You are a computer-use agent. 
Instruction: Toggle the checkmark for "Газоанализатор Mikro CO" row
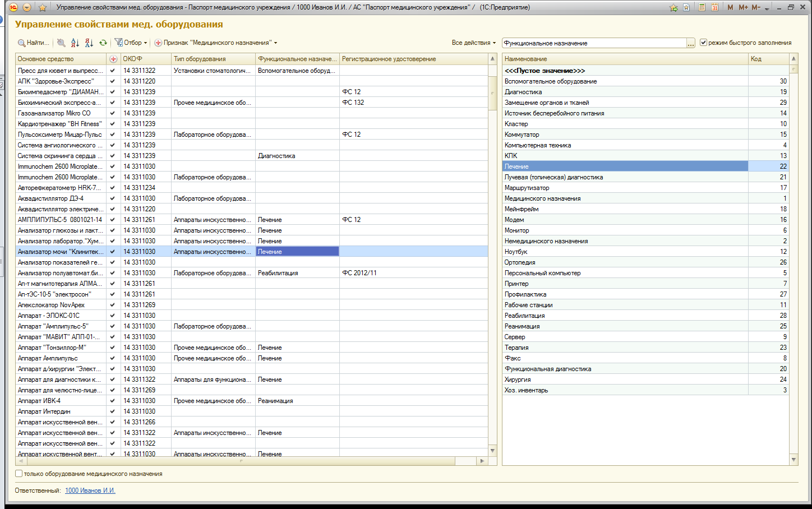point(113,113)
